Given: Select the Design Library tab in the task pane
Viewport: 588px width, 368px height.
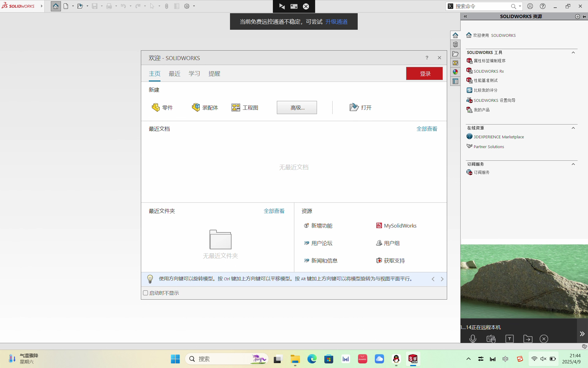Looking at the screenshot, I should pyautogui.click(x=455, y=44).
